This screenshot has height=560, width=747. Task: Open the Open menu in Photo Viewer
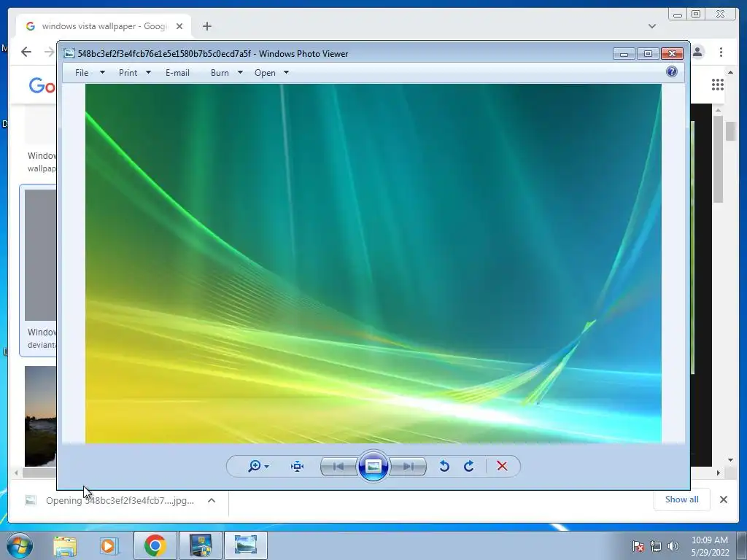pos(265,73)
